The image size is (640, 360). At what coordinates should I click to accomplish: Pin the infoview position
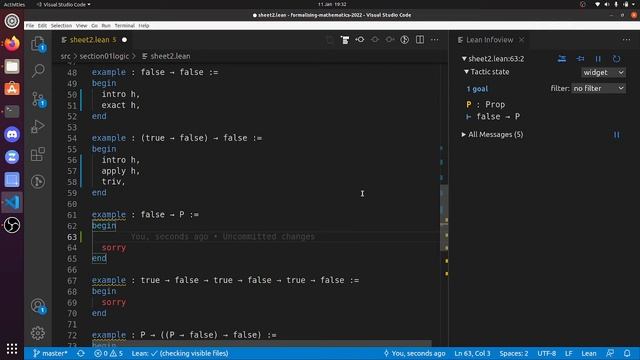580,59
